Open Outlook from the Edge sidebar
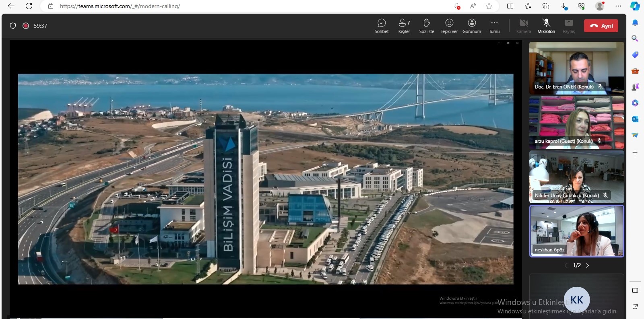The height and width of the screenshot is (319, 644). 635,119
